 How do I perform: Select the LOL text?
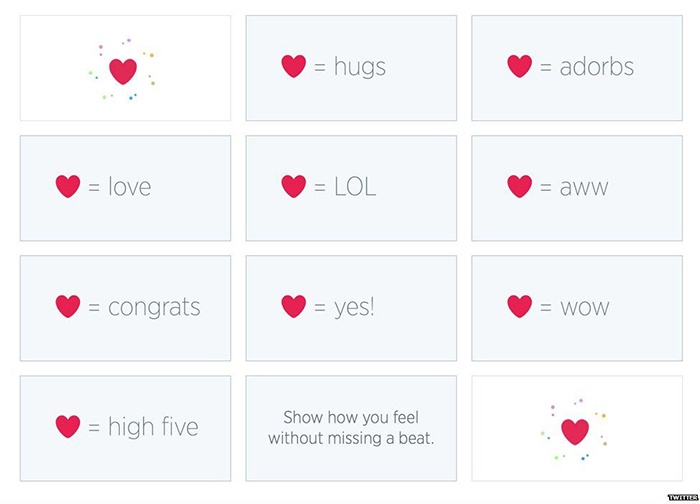click(355, 187)
